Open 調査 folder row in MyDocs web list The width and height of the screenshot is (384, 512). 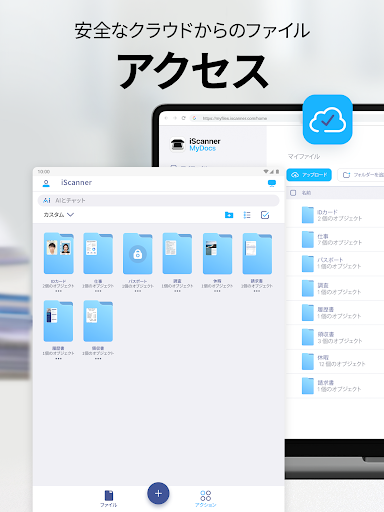[x=335, y=288]
